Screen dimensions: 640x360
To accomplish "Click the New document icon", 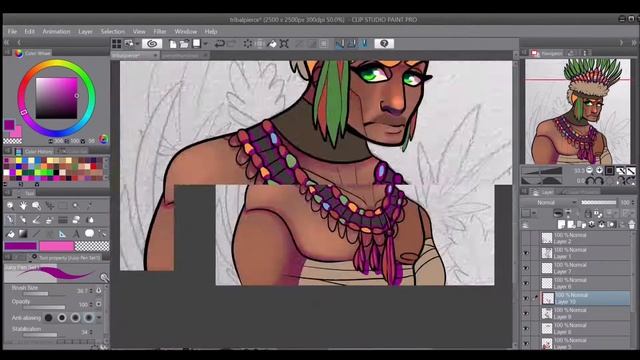I will (x=173, y=44).
